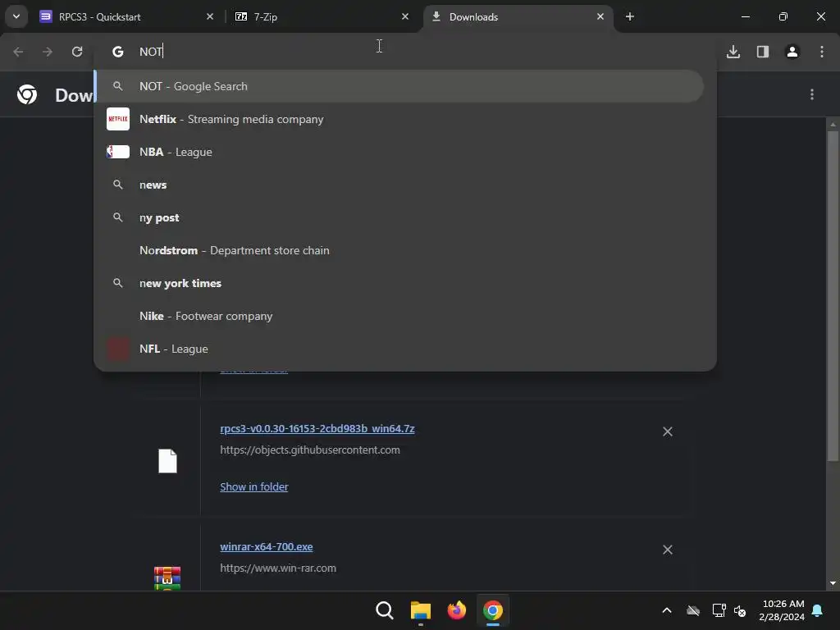Open a new tab with plus button
This screenshot has width=840, height=630.
(x=630, y=16)
